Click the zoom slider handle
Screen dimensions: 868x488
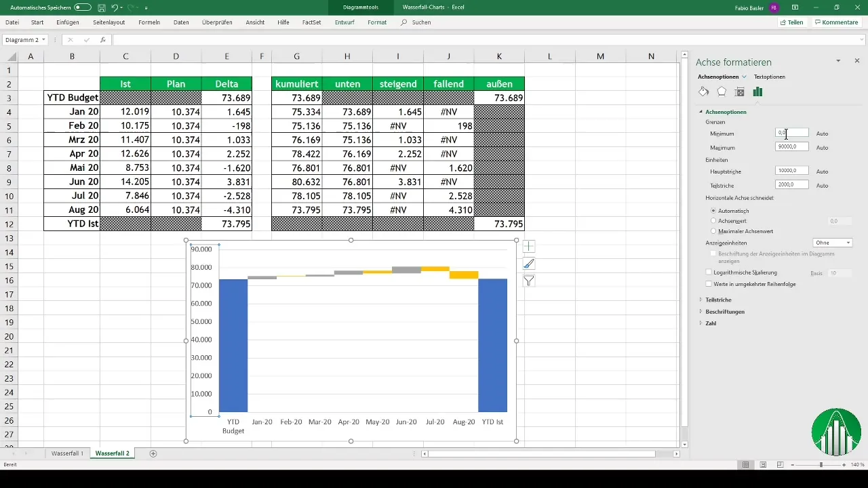coord(821,465)
